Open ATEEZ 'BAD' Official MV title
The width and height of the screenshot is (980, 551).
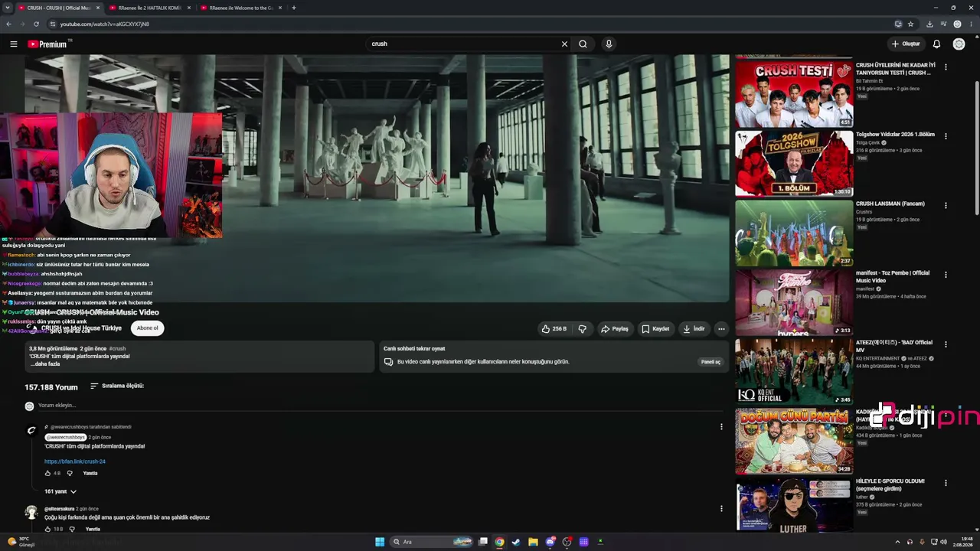tap(894, 346)
